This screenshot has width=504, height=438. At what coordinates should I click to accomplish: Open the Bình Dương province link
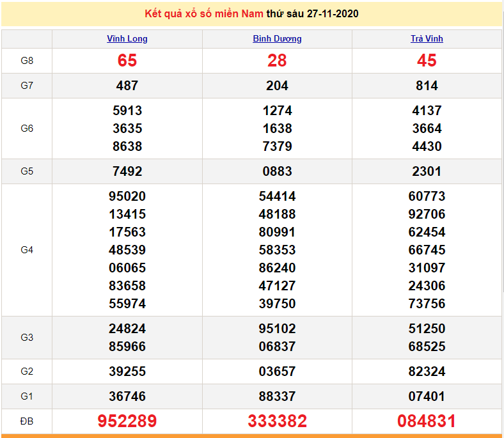[x=277, y=38]
